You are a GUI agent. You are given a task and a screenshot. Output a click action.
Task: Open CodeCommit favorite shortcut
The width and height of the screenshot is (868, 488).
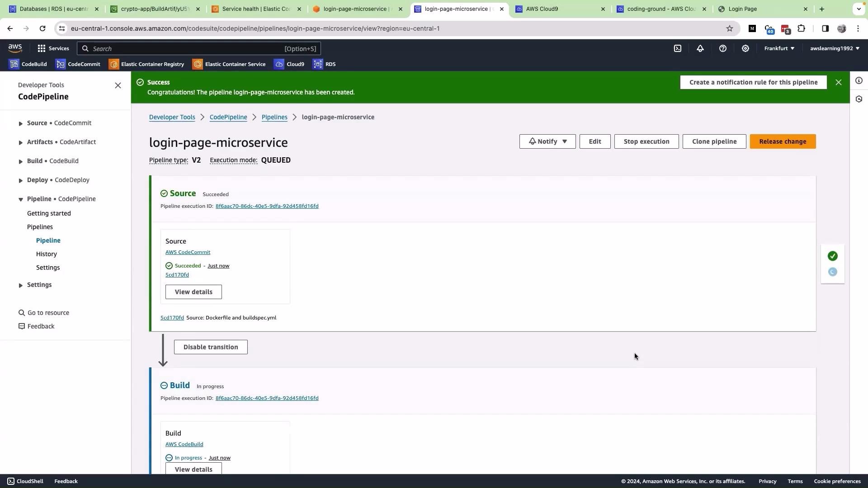(x=78, y=64)
